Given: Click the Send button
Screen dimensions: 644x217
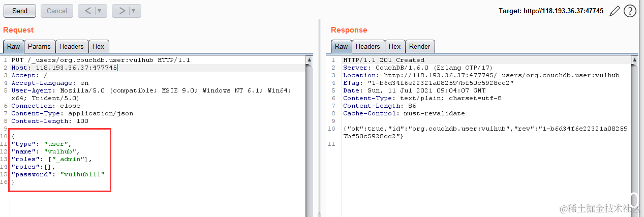Looking at the screenshot, I should click(x=20, y=11).
